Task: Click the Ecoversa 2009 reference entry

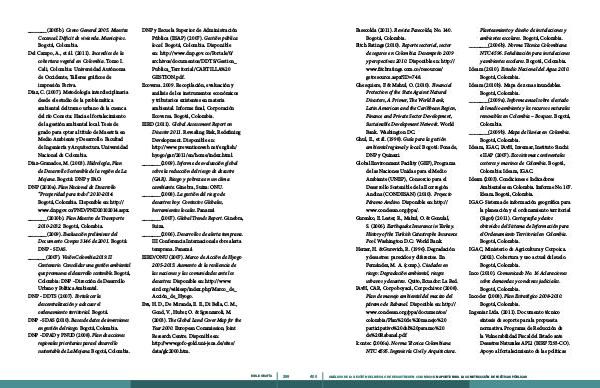Action: 190,100
